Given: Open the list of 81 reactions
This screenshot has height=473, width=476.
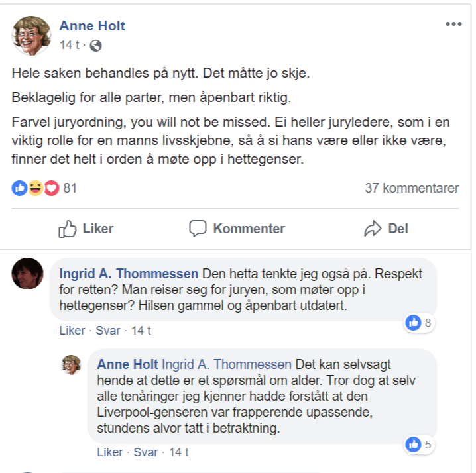Looking at the screenshot, I should point(70,188).
